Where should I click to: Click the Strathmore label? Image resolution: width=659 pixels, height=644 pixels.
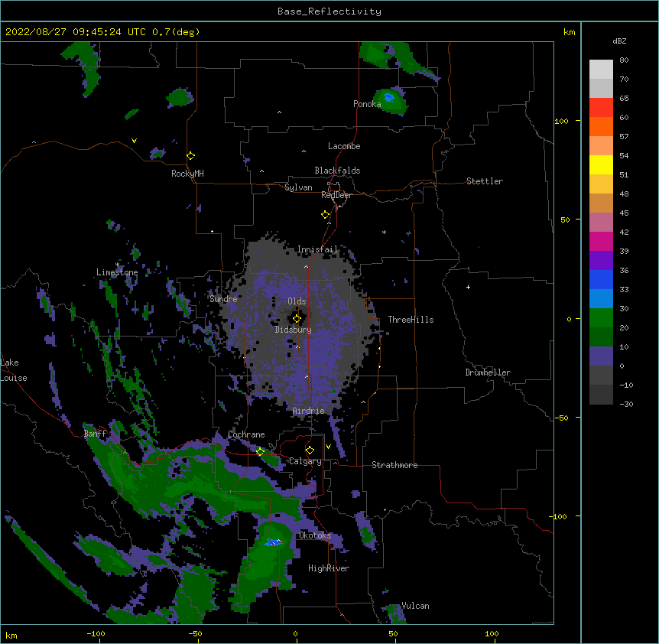(394, 465)
